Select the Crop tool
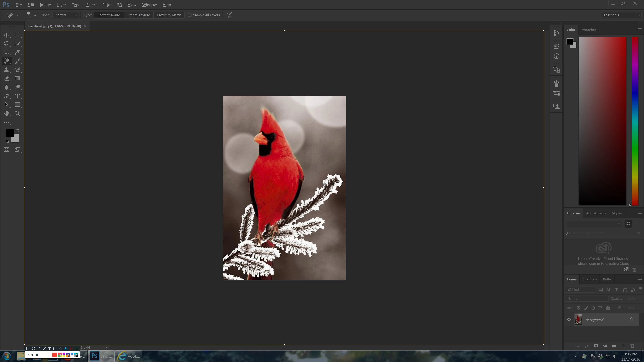Image resolution: width=644 pixels, height=362 pixels. (x=6, y=52)
